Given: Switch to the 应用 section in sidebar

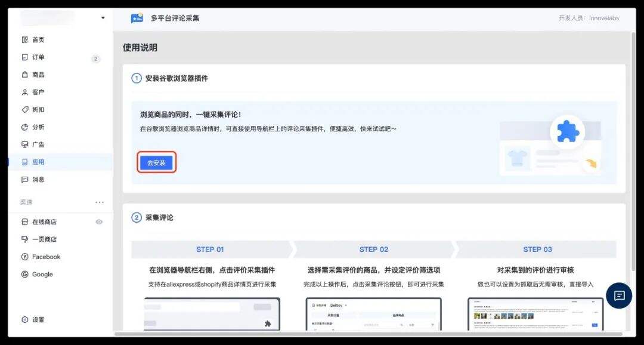Looking at the screenshot, I should [x=24, y=161].
